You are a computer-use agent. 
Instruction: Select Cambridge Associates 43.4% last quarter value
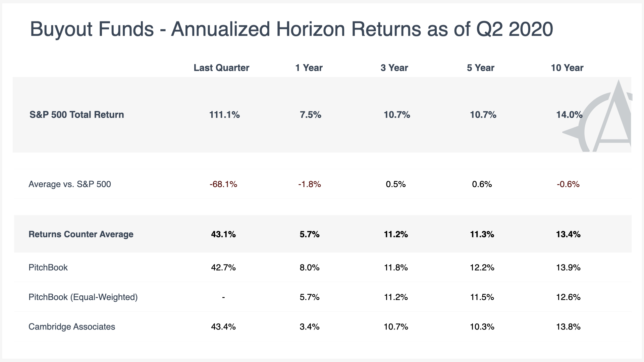pyautogui.click(x=223, y=326)
